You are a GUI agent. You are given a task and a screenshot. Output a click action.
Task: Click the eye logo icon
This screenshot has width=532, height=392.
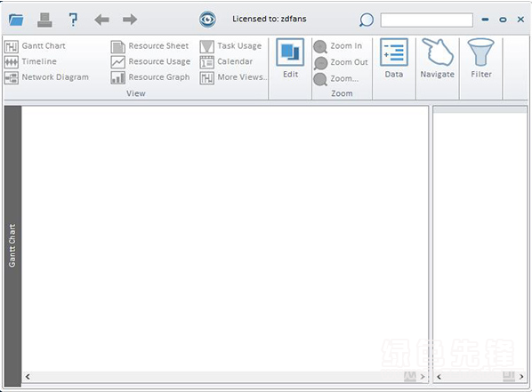[207, 20]
